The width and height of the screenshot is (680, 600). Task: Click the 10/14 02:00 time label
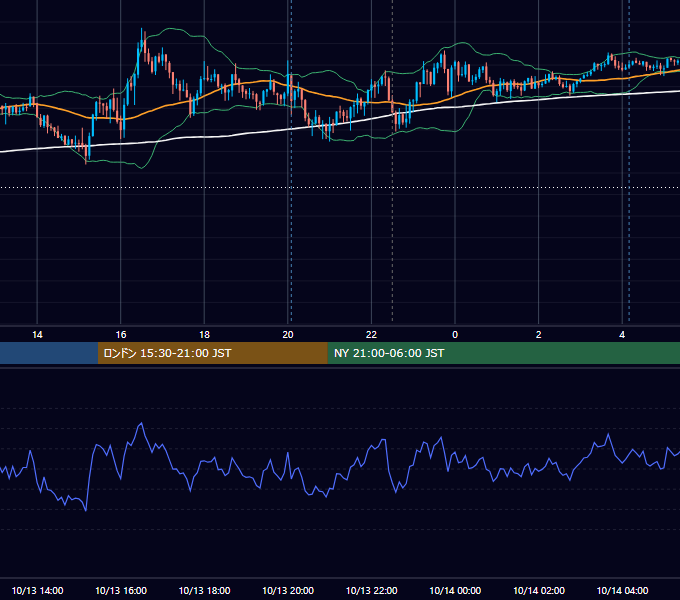[539, 590]
